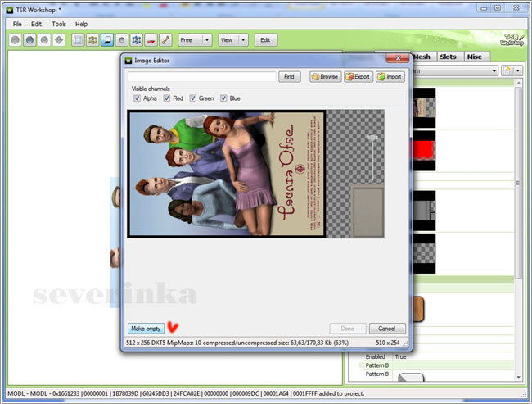The width and height of the screenshot is (532, 404).
Task: Toggle the yellow wireframe view icon
Action: coord(92,39)
